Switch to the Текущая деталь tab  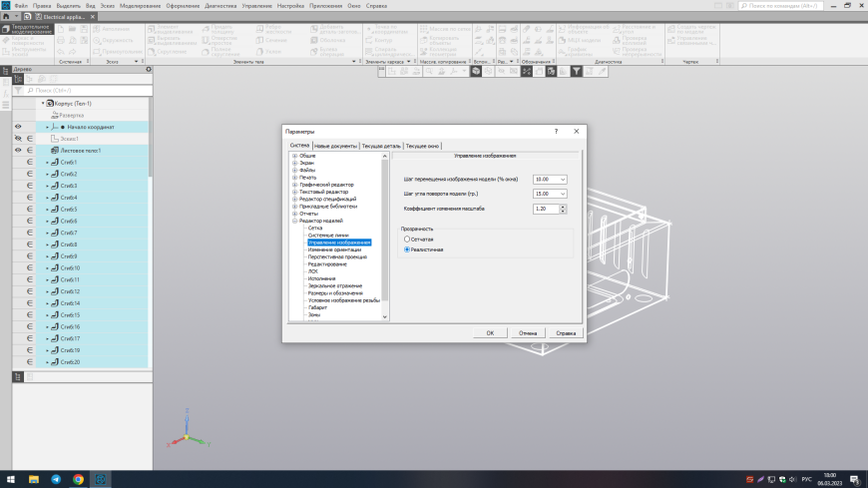pos(381,146)
